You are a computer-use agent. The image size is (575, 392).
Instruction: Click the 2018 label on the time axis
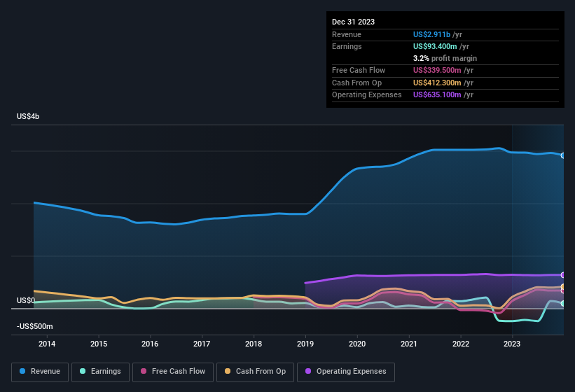click(254, 344)
